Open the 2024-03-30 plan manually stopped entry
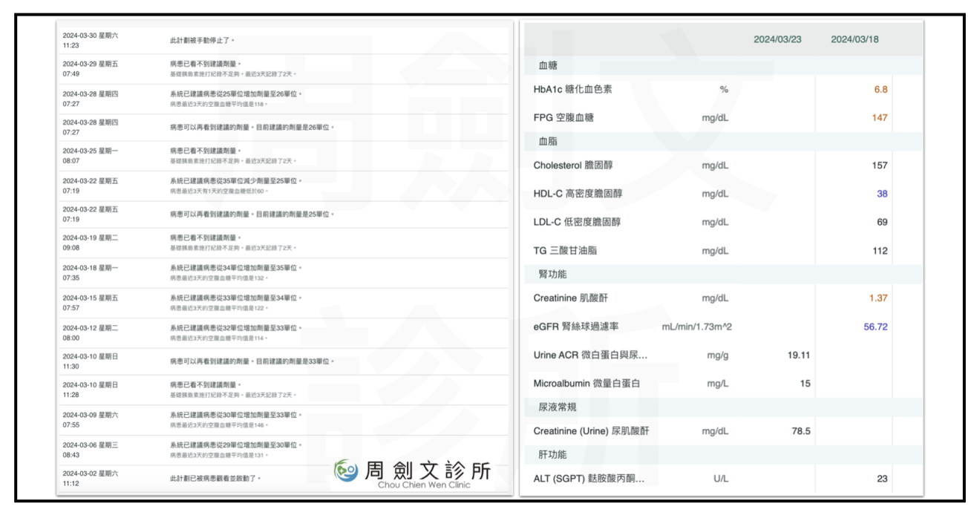Image resolution: width=980 pixels, height=515 pixels. pyautogui.click(x=202, y=40)
